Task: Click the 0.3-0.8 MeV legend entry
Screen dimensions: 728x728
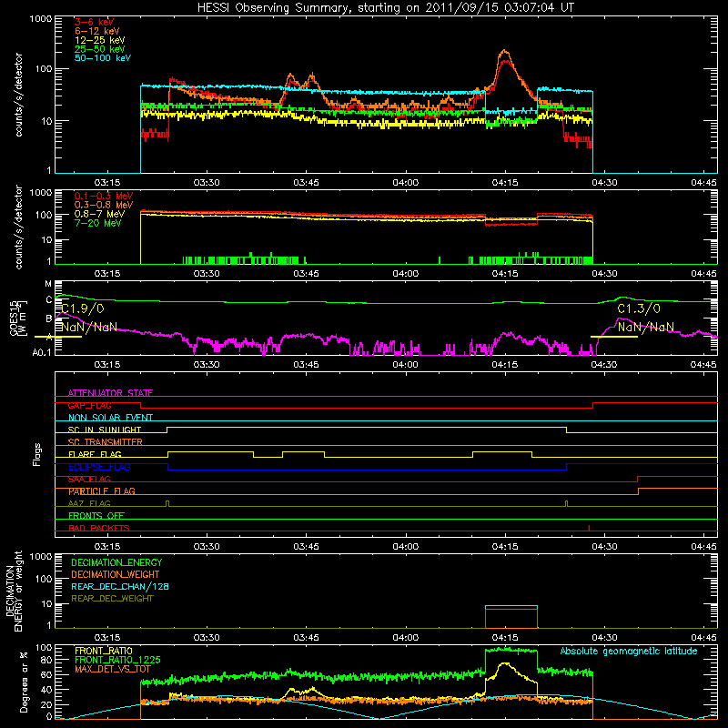Action: [x=104, y=205]
